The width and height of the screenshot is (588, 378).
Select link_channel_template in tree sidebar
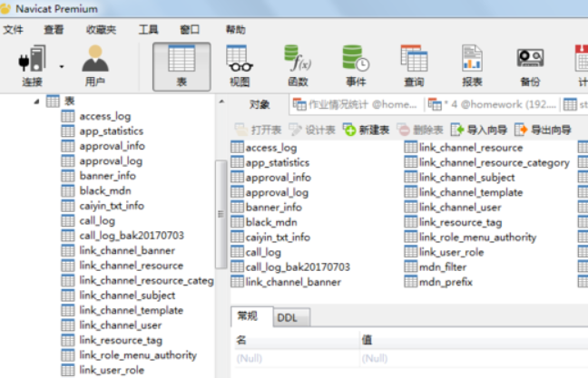132,310
